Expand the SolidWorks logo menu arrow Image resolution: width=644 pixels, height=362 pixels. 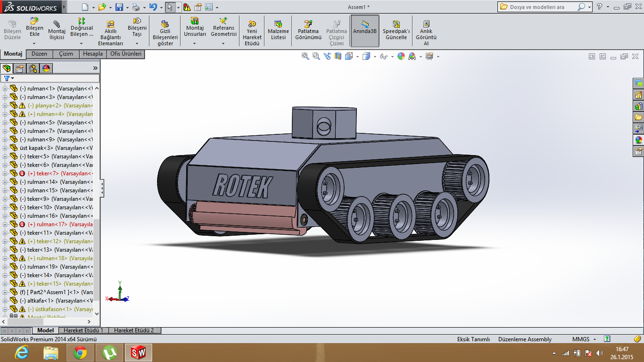[64, 7]
